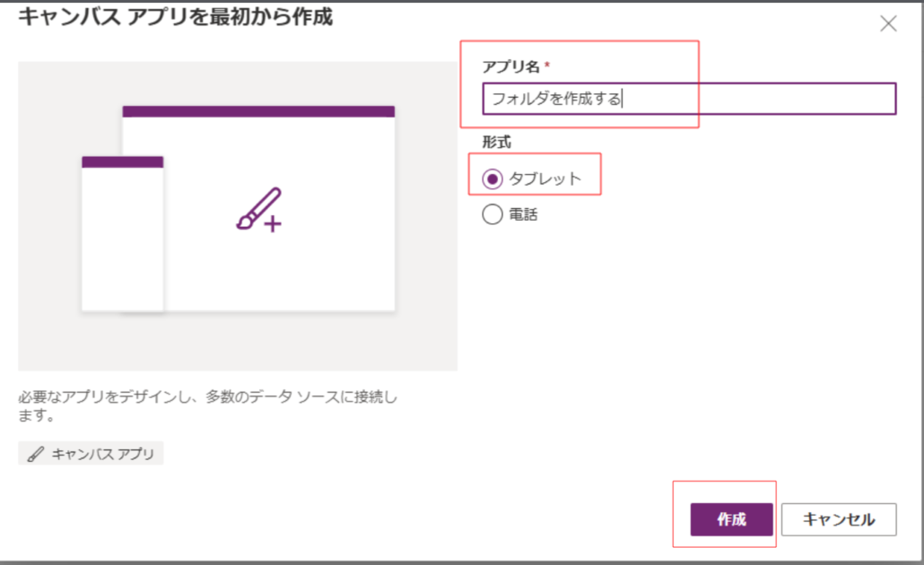
Task: Click the purple header bar of phone preview
Action: click(122, 162)
